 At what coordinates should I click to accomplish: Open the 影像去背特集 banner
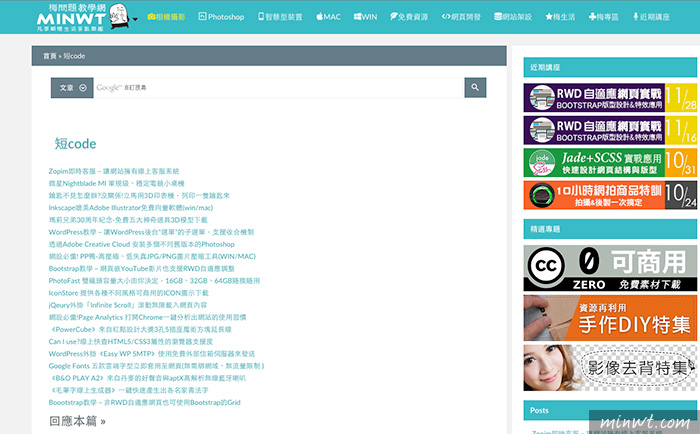click(610, 368)
